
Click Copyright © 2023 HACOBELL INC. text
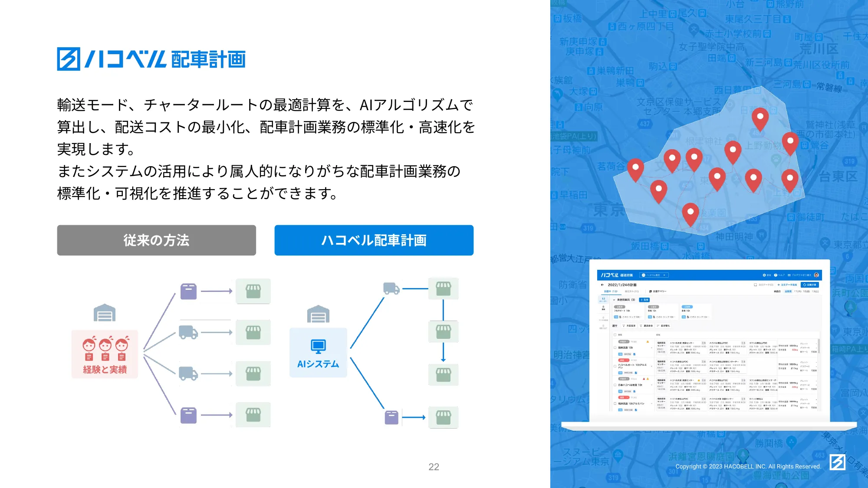pos(748,467)
